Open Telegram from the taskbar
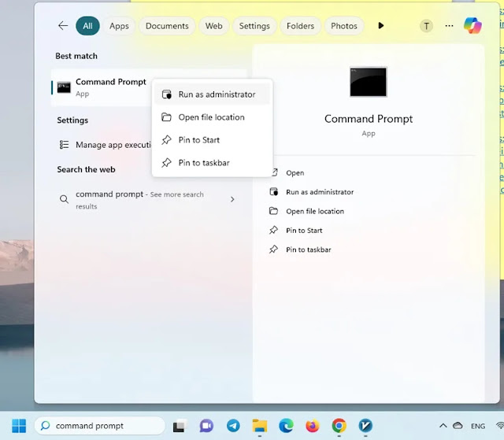This screenshot has height=440, width=504. coord(233,426)
